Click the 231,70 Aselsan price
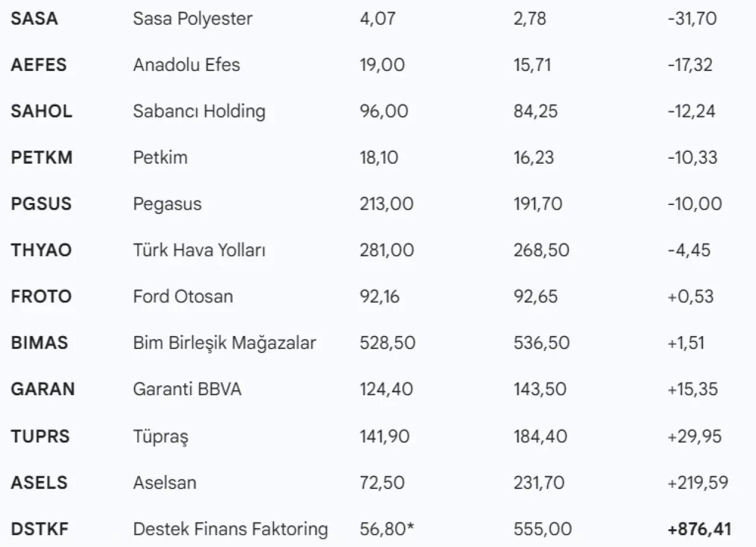Viewport: 756px width, 547px height. [x=540, y=483]
